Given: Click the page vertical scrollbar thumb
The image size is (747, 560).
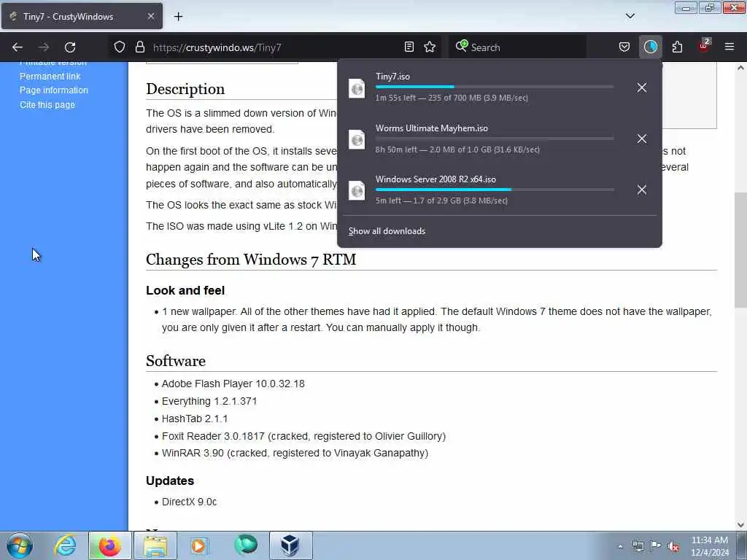Looking at the screenshot, I should 740,250.
